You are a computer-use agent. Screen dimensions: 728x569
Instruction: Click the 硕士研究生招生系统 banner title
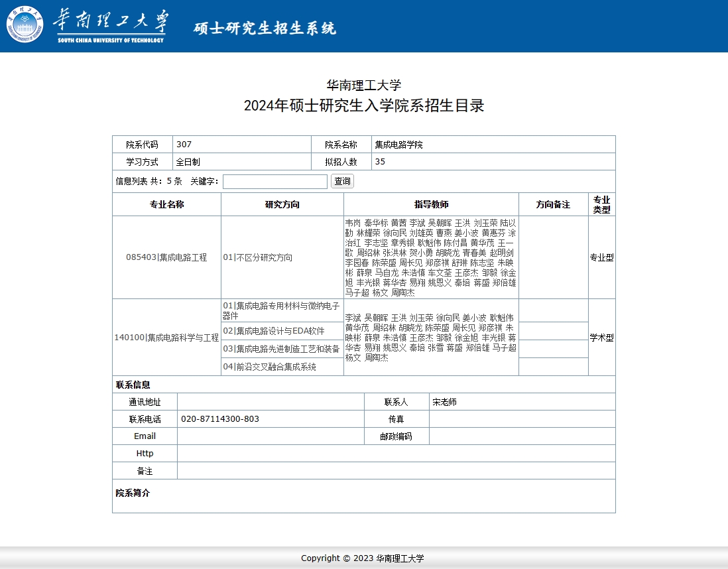(265, 28)
